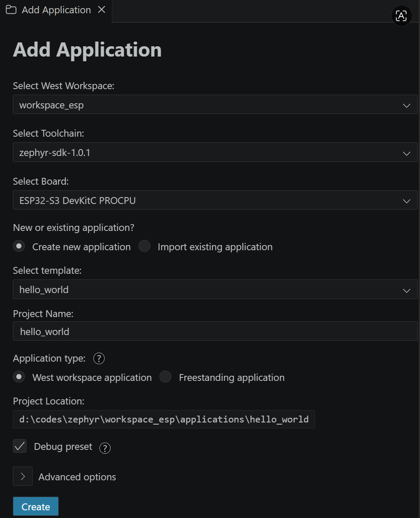Viewport: 420px width, 518px height.
Task: Click the Project Location path field
Action: click(164, 419)
